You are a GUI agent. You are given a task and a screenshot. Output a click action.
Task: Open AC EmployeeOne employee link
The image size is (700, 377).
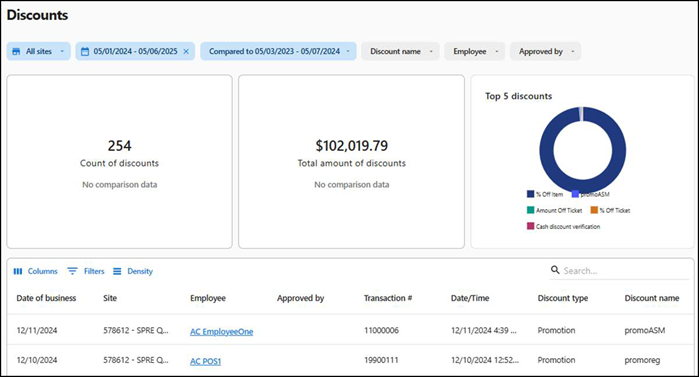coord(221,331)
